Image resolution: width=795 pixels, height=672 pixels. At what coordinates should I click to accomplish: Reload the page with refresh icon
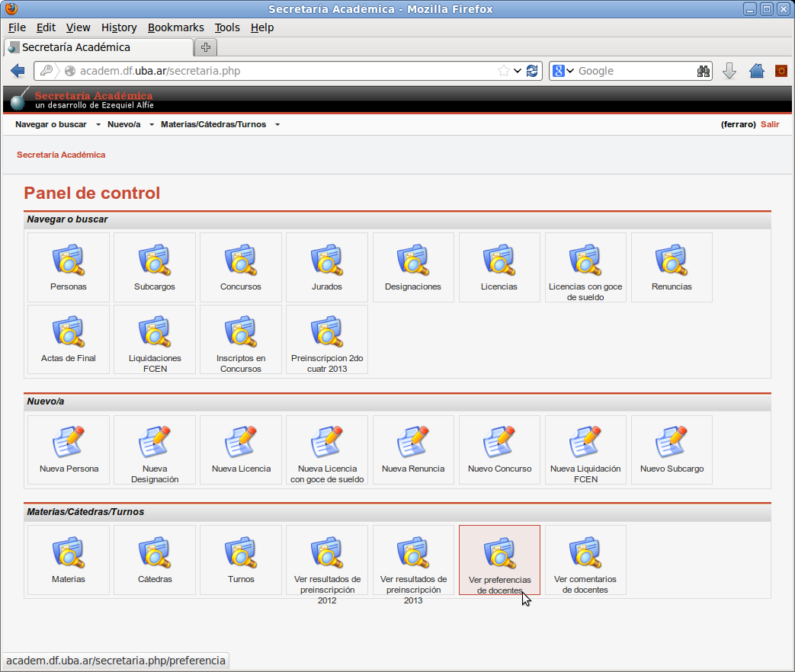coord(532,71)
